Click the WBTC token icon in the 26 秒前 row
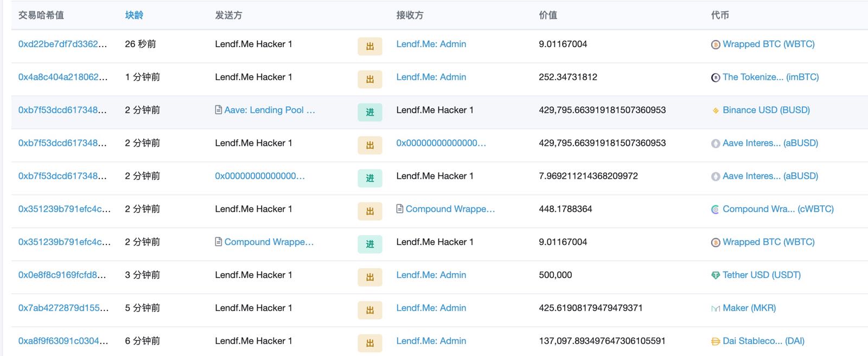Viewport: 868px width, 356px height. (716, 44)
